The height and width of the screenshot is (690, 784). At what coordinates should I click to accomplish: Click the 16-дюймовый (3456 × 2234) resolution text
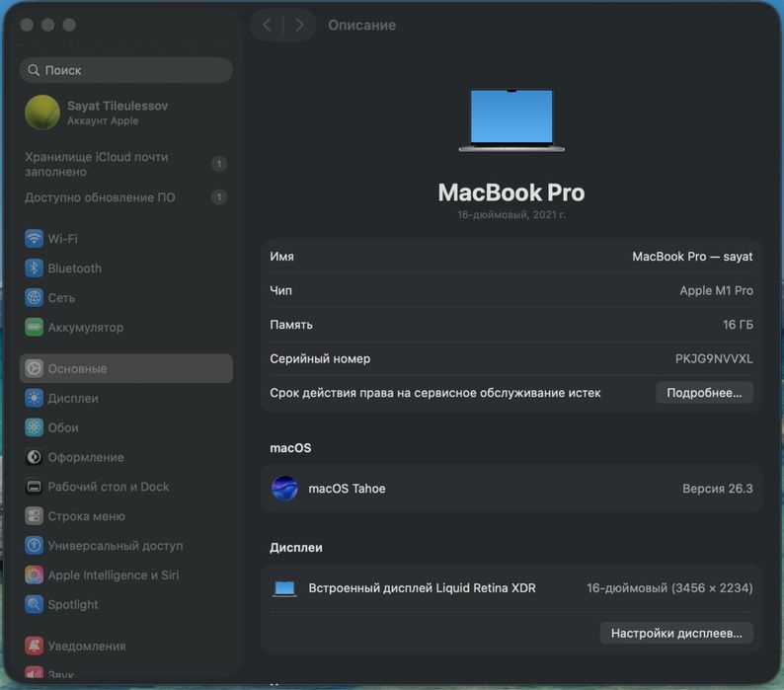[x=669, y=588]
